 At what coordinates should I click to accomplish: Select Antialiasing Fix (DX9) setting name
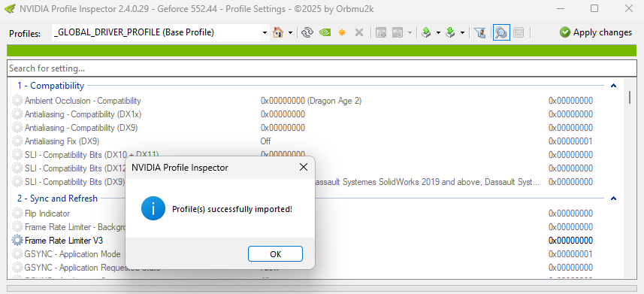[62, 141]
